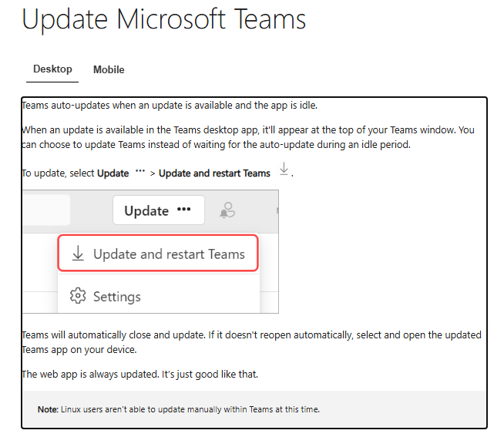Click the person notification icon in Teams header
The image size is (504, 437).
click(227, 210)
